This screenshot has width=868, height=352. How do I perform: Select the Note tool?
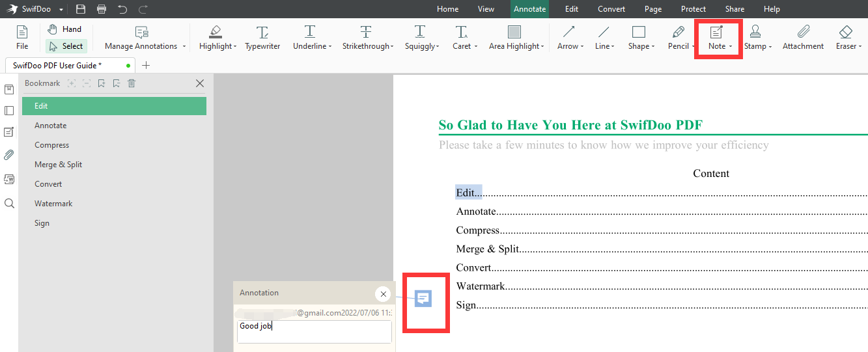(x=717, y=38)
